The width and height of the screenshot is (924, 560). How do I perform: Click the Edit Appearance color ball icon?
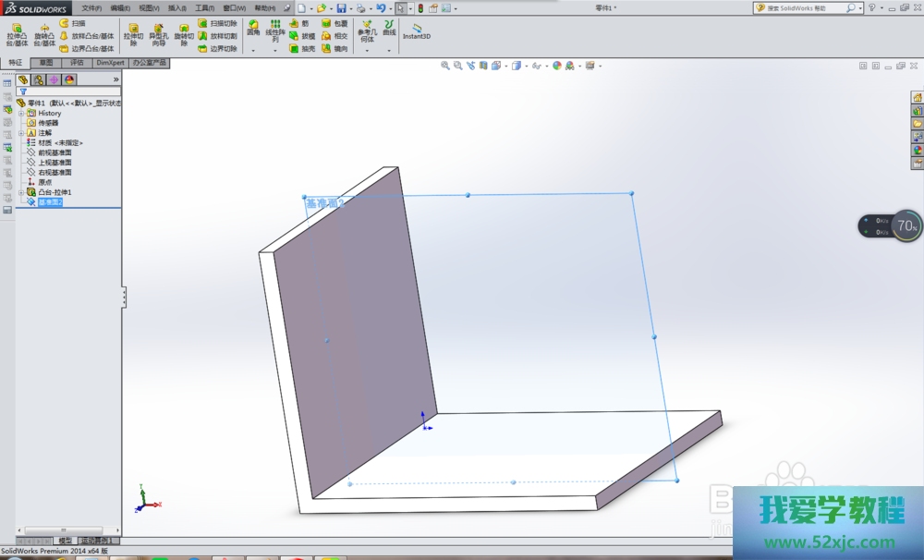[557, 66]
